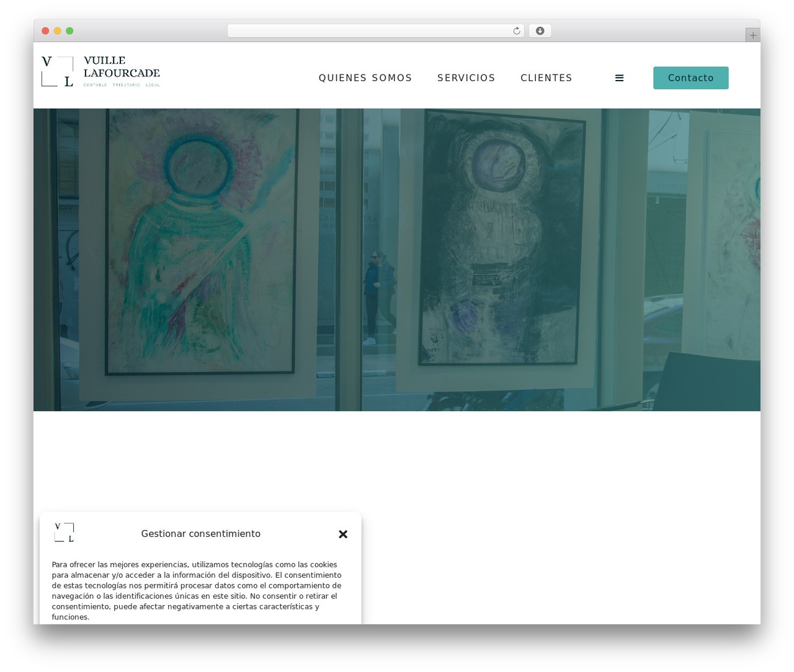Minimize the window with yellow button
The image size is (794, 672).
click(x=57, y=31)
